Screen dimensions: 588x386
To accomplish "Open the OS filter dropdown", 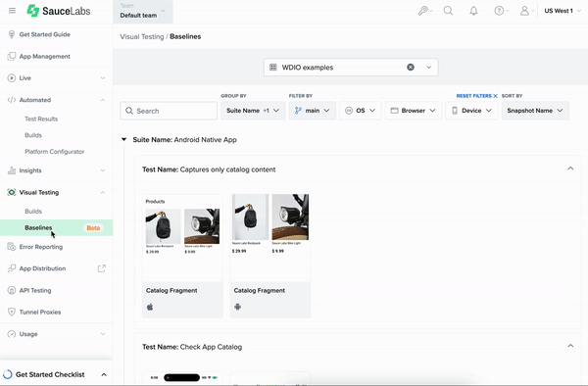I will [x=361, y=111].
